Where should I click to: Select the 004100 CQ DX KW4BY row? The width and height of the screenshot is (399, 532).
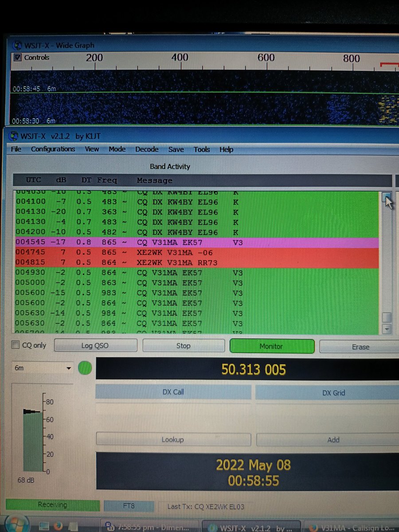click(196, 202)
